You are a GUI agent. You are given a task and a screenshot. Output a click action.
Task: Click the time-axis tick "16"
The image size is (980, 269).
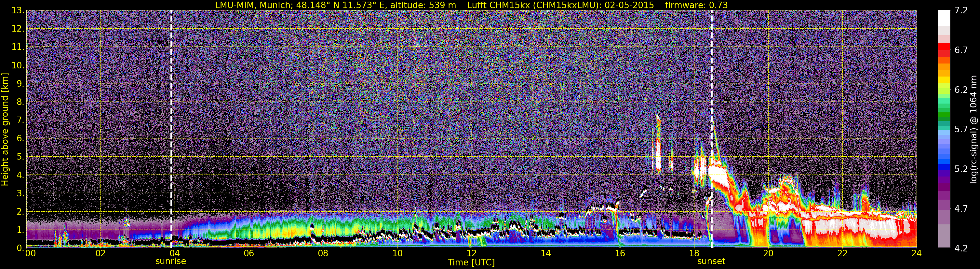620,254
